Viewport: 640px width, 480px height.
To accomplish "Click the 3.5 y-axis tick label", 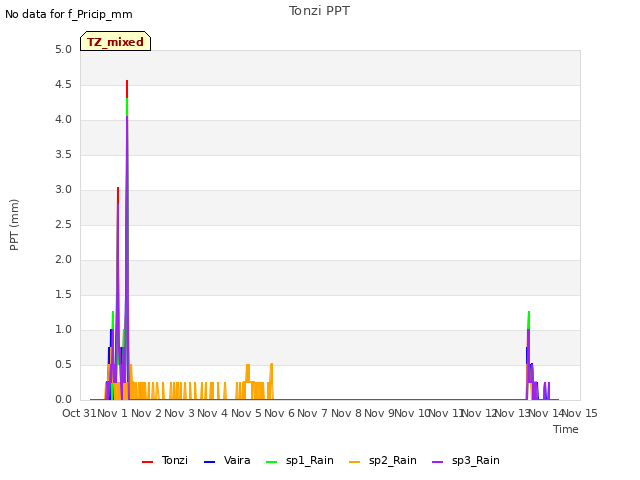I will coord(63,155).
